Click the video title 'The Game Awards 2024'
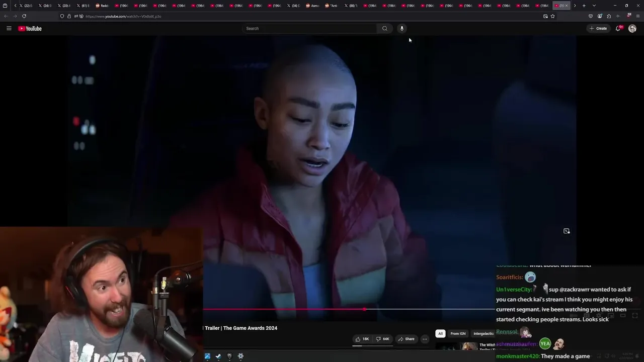The width and height of the screenshot is (644, 362). [x=250, y=328]
